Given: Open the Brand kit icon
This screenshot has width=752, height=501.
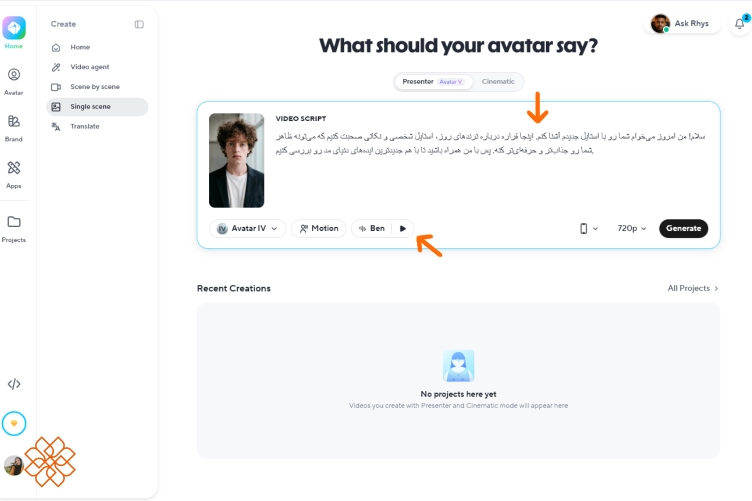Looking at the screenshot, I should (x=14, y=128).
